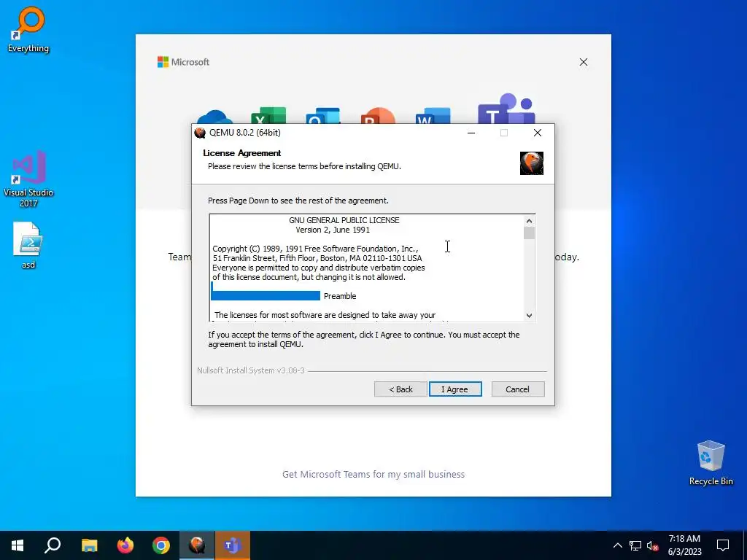Go back with the < Back button
This screenshot has height=560, width=747.
pyautogui.click(x=400, y=389)
